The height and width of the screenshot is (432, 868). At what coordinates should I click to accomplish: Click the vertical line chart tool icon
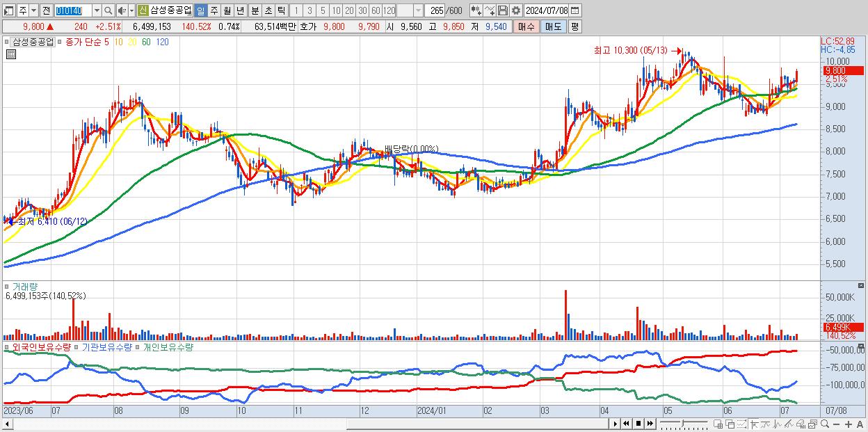[x=778, y=424]
